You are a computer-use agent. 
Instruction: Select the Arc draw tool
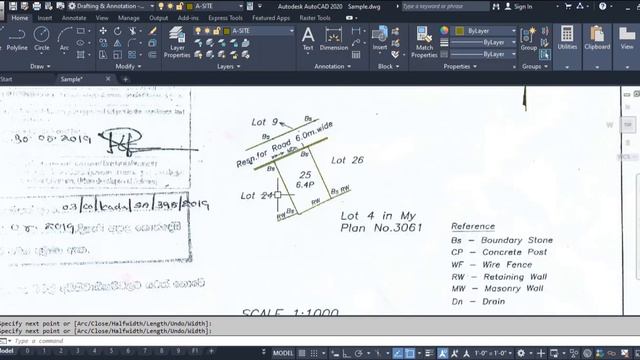click(64, 39)
